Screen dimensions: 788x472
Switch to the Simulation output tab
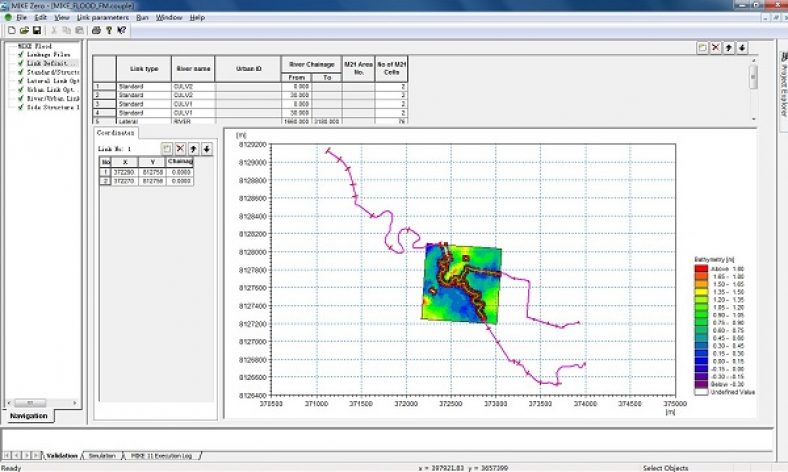(102, 455)
